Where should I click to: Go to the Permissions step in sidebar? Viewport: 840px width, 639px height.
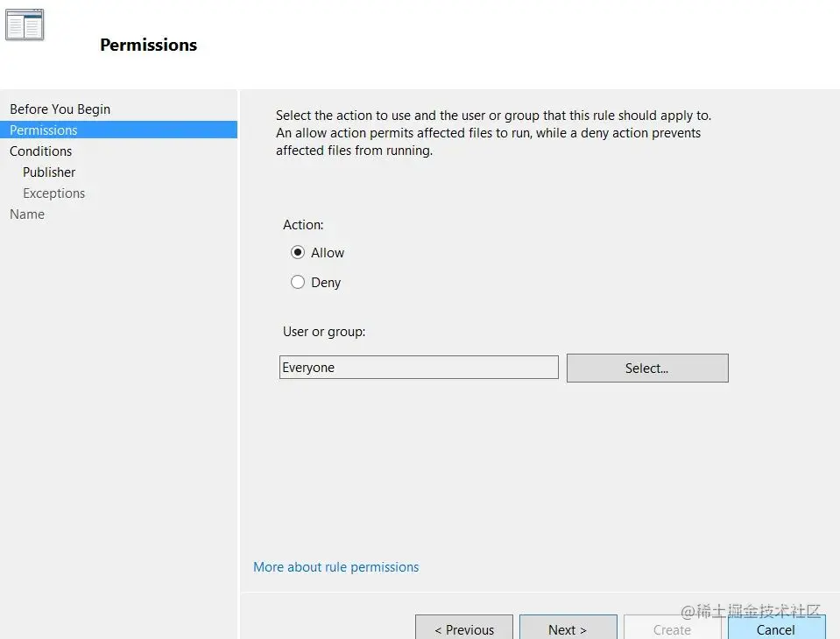(118, 130)
